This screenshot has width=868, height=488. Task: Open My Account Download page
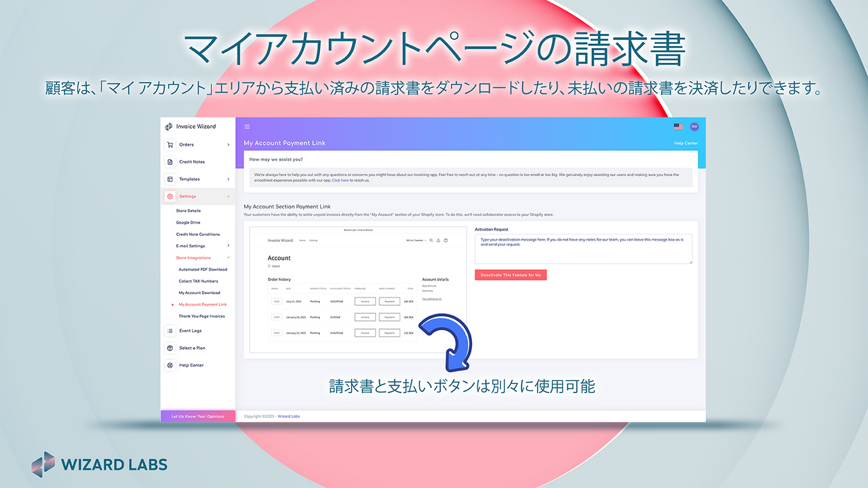(199, 293)
